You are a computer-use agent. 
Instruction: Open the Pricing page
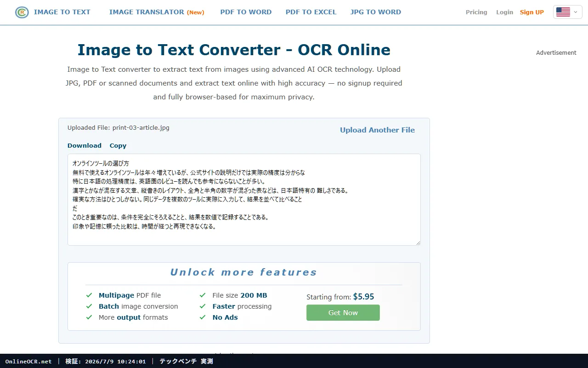pyautogui.click(x=476, y=12)
